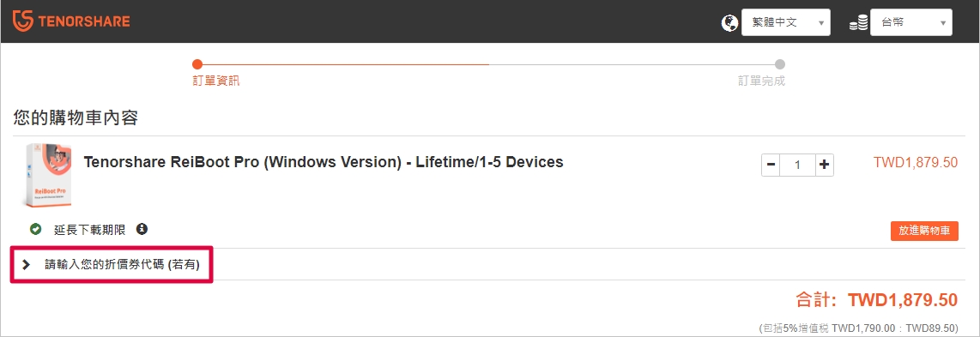Image resolution: width=980 pixels, height=337 pixels.
Task: Click the orange 放進購物車 button
Action: (924, 231)
